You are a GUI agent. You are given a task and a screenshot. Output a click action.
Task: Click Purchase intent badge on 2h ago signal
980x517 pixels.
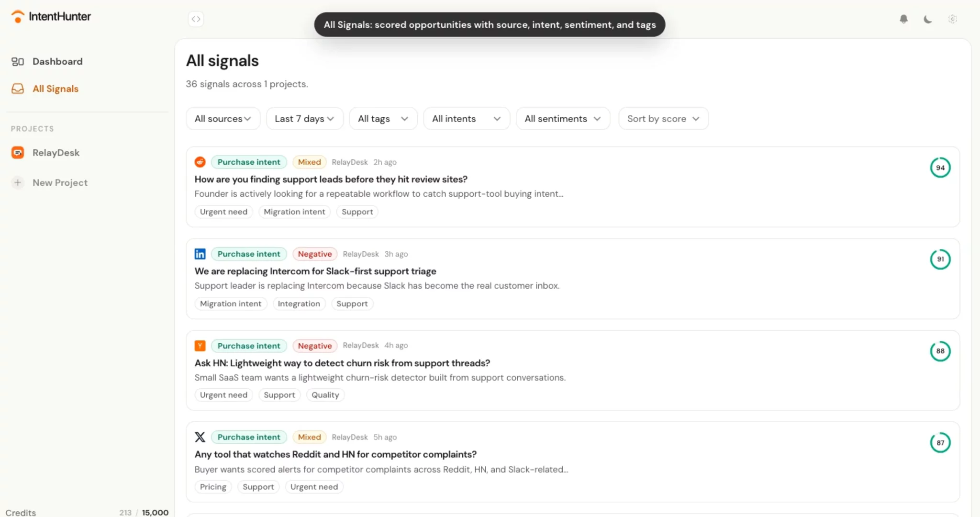click(x=249, y=162)
